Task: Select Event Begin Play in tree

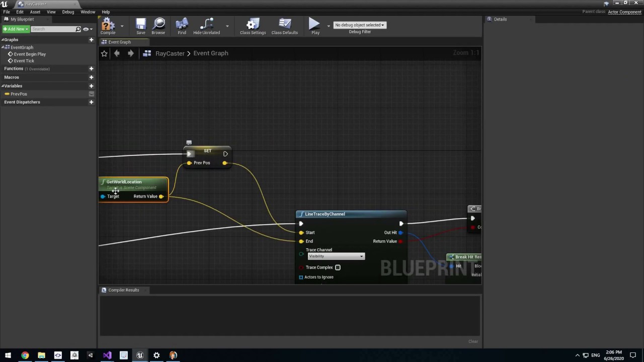Action: coord(30,54)
